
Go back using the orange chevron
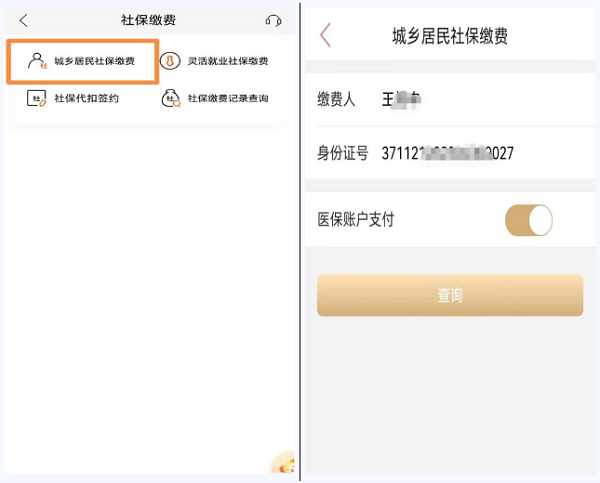(325, 36)
